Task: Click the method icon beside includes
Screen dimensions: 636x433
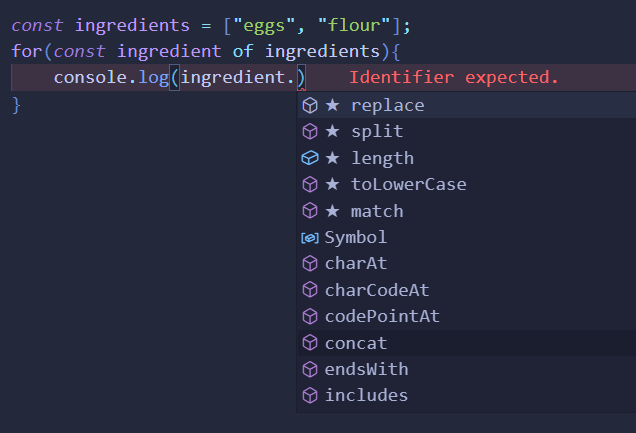Action: click(x=310, y=395)
